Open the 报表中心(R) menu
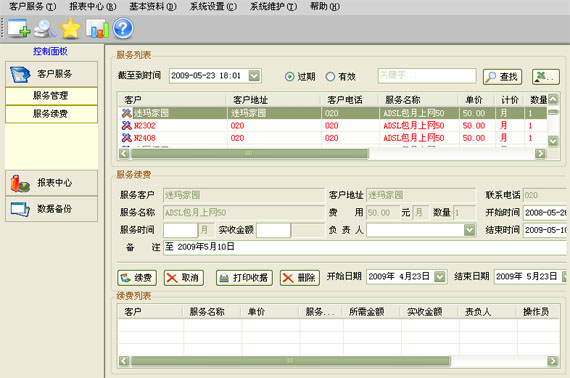The width and height of the screenshot is (570, 378). (93, 7)
